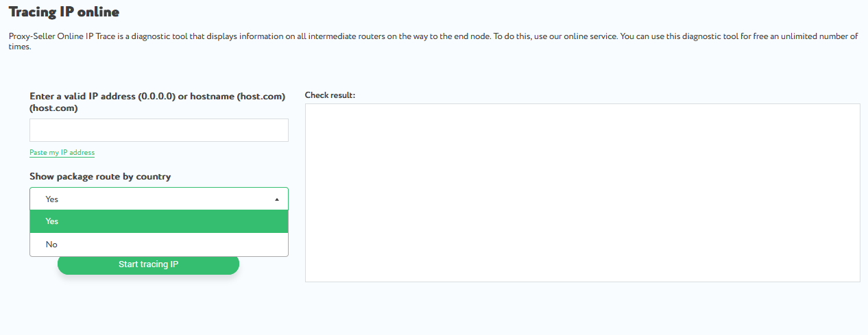Click the 'Show package route by country' label
This screenshot has width=868, height=335.
100,177
